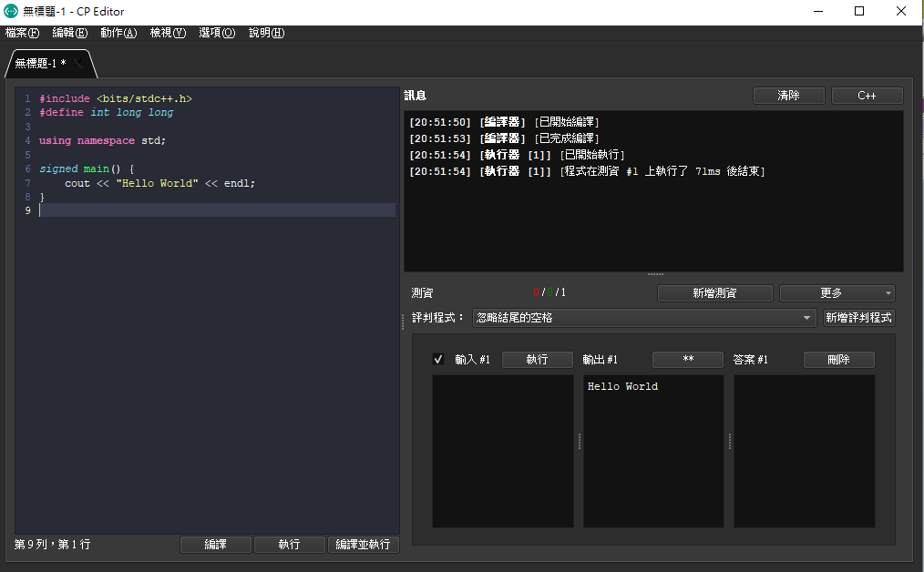Expand the 更多 dropdown button
Image resolution: width=924 pixels, height=572 pixels.
coord(837,293)
